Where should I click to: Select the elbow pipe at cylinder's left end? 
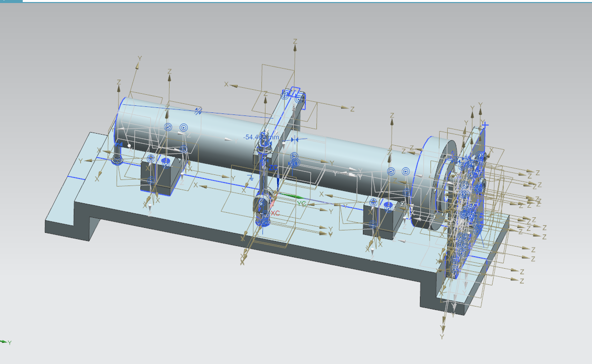click(118, 154)
